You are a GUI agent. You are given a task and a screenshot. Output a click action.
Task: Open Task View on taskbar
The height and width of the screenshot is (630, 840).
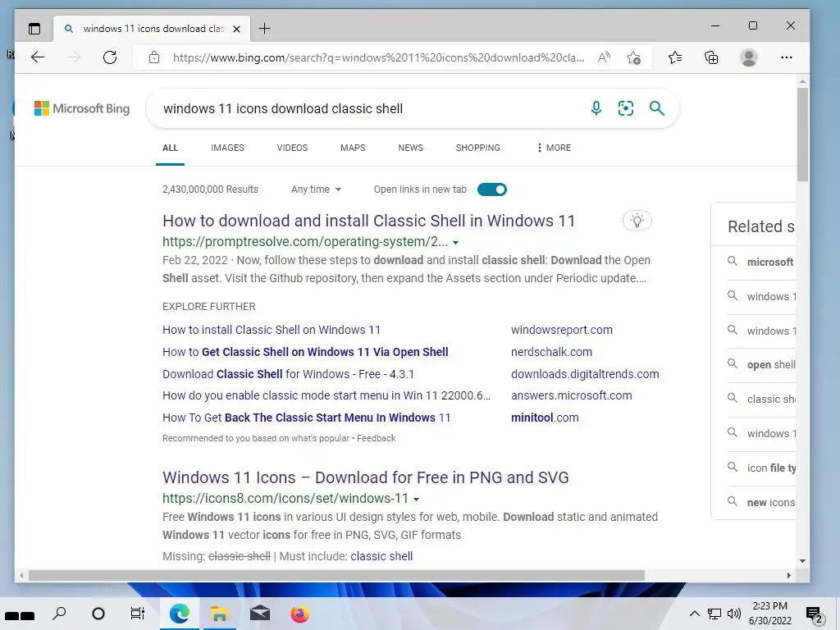[x=138, y=614]
